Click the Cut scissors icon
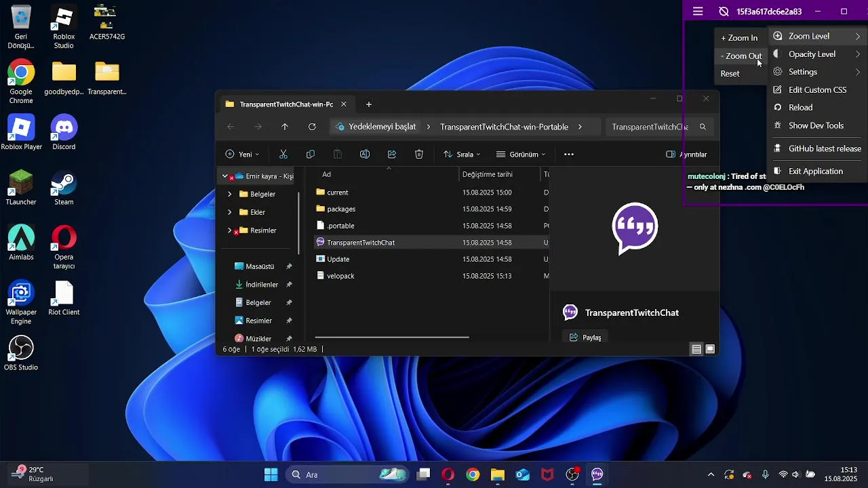The image size is (868, 488). click(283, 155)
